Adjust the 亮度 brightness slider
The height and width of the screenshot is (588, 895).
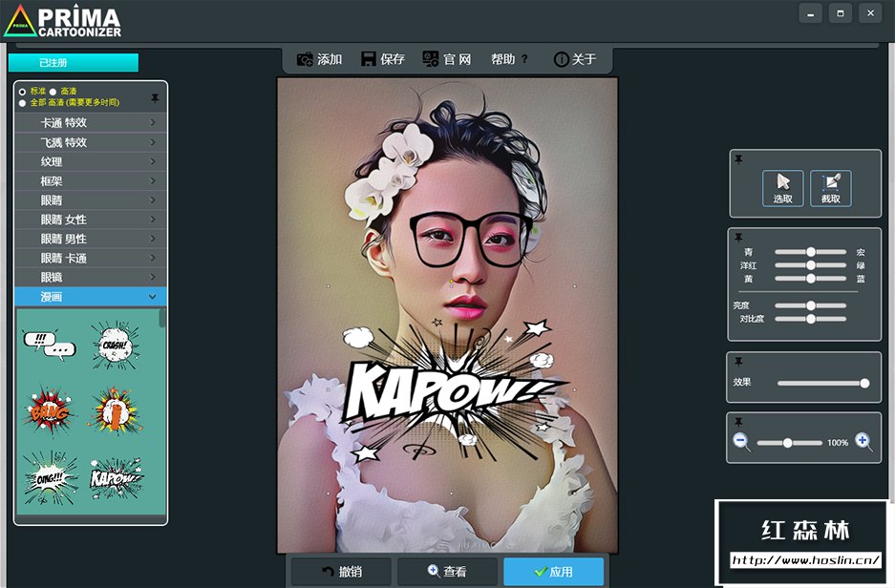point(811,305)
